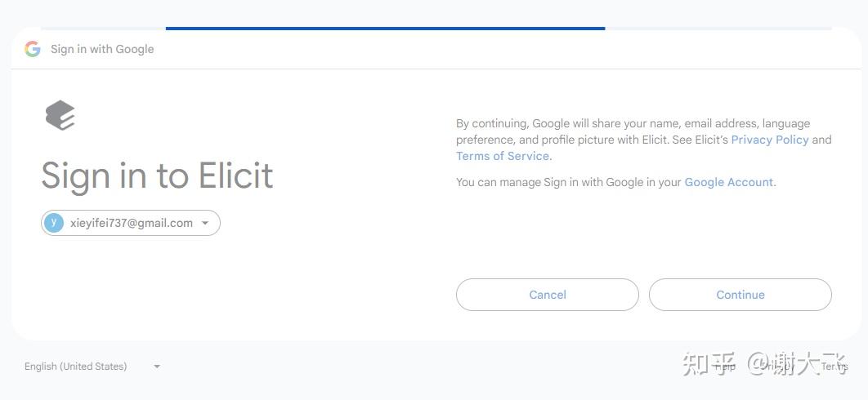Open the English (United States) language selector
Viewport: 868px width, 400px height.
[x=76, y=367]
